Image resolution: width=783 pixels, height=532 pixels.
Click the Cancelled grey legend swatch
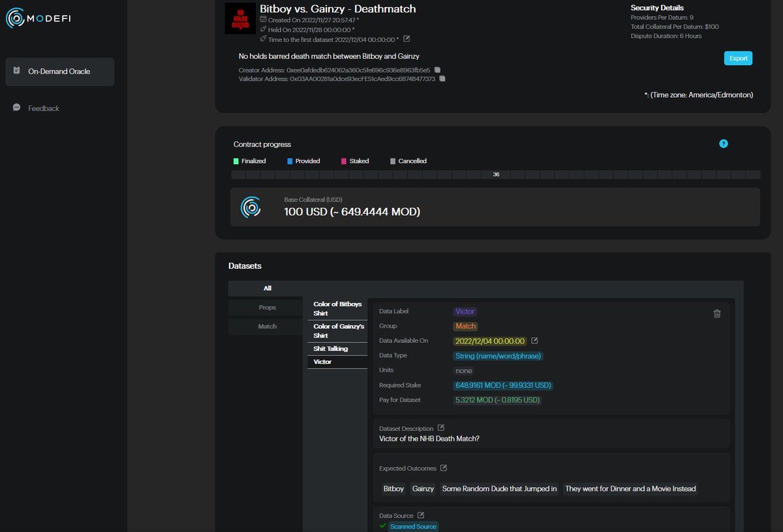pyautogui.click(x=393, y=161)
